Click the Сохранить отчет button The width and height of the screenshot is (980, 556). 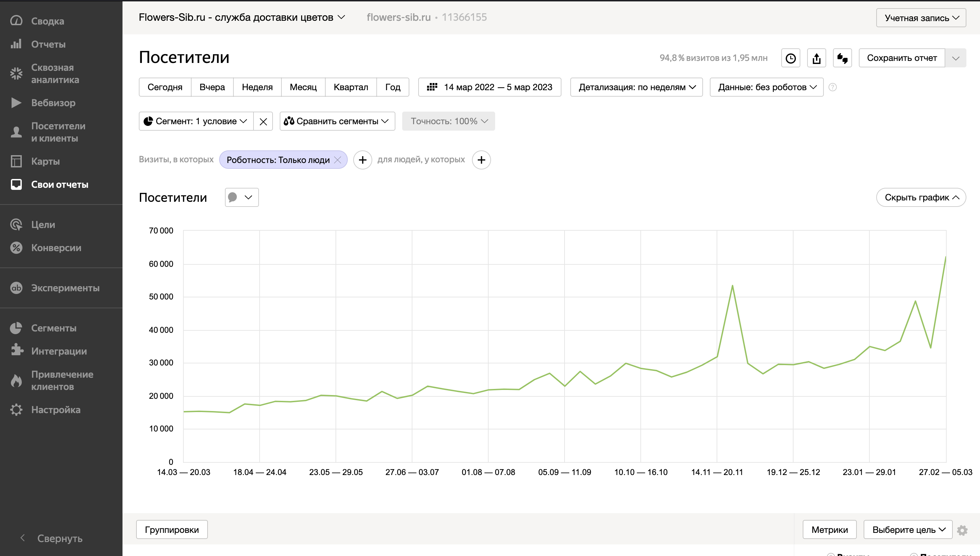pyautogui.click(x=901, y=58)
